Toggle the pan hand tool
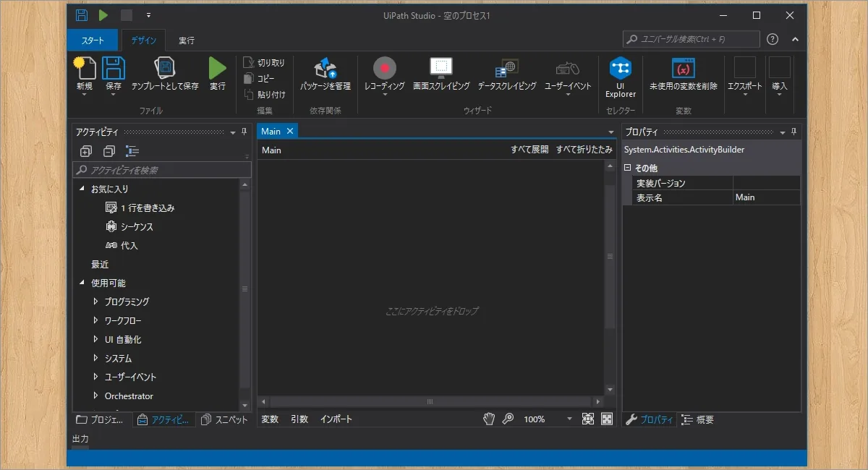 (489, 419)
